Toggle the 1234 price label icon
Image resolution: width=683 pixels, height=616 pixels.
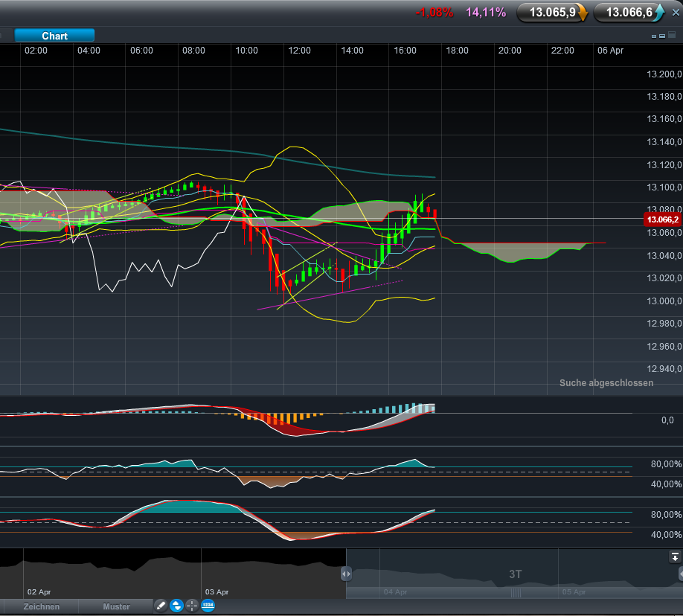[x=208, y=606]
